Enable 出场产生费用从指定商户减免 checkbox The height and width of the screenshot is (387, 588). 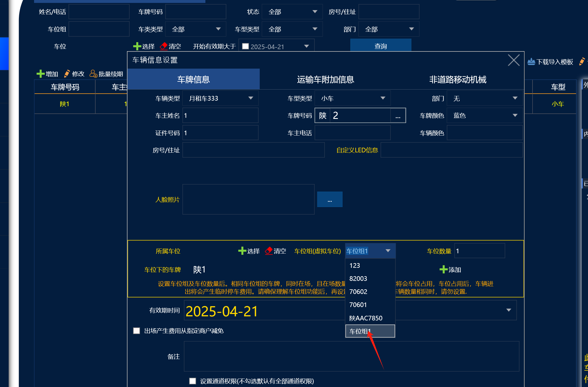[137, 331]
